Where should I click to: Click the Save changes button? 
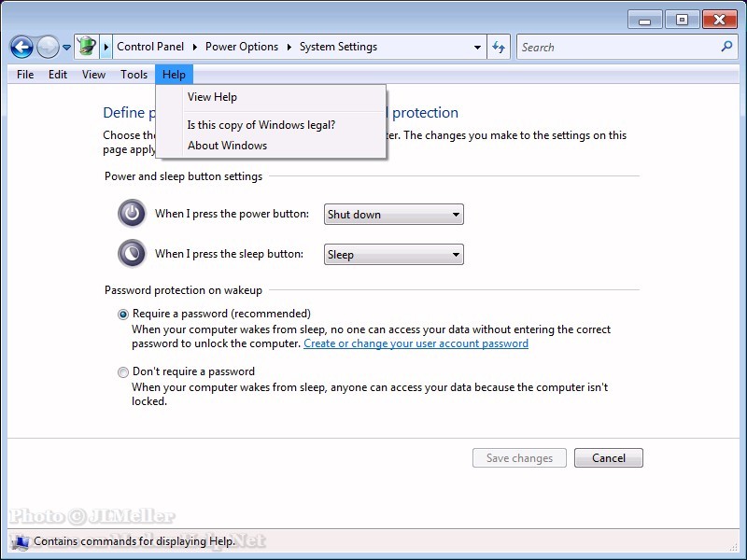point(519,458)
